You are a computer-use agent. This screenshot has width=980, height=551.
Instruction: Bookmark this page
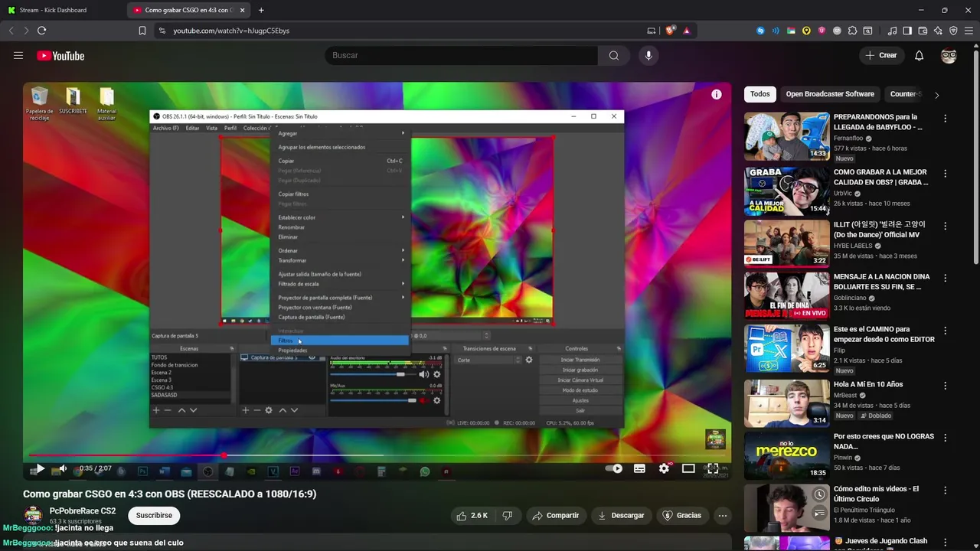click(x=142, y=31)
